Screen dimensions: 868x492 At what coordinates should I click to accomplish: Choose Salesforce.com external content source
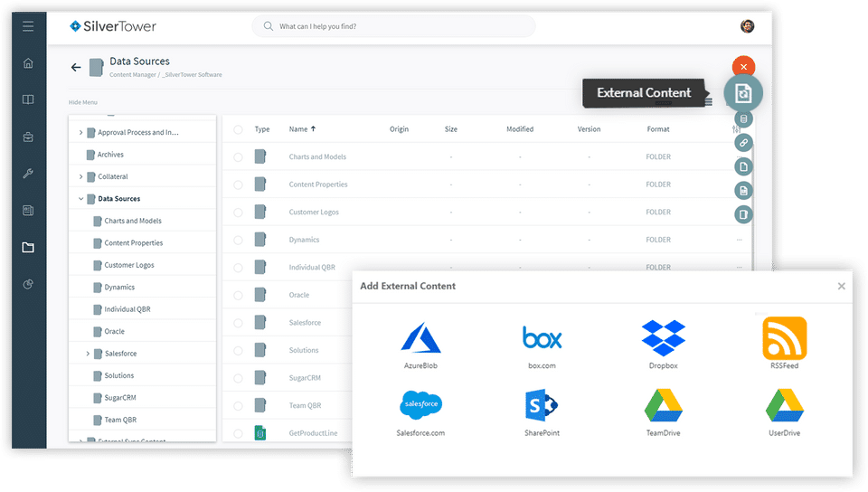[x=420, y=412]
